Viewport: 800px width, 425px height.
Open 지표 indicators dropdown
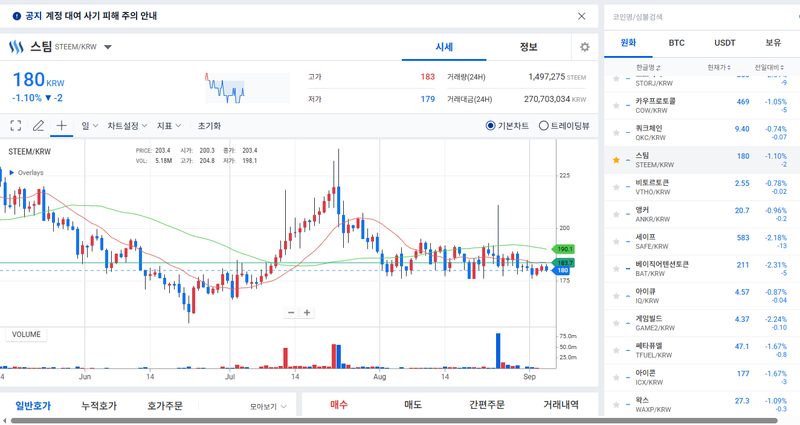pyautogui.click(x=169, y=126)
